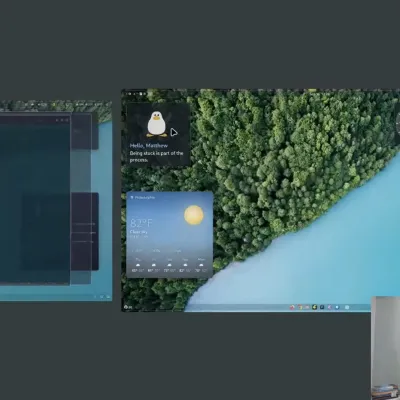Open the purple taskbar app icon
Viewport: 400px width, 400px height.
click(330, 307)
